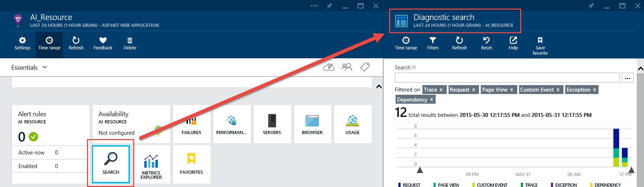Open the Performance tile
Viewport: 644px width, 187px height.
tap(232, 124)
